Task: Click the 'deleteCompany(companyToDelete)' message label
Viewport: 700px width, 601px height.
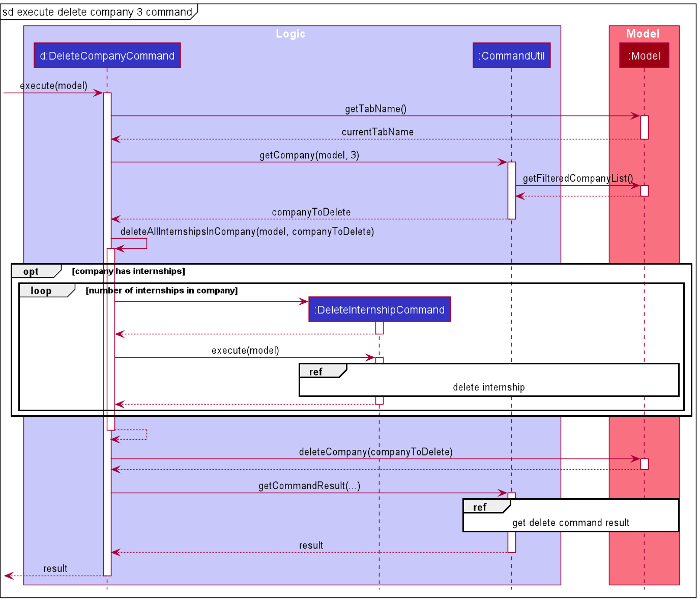Action: [376, 451]
